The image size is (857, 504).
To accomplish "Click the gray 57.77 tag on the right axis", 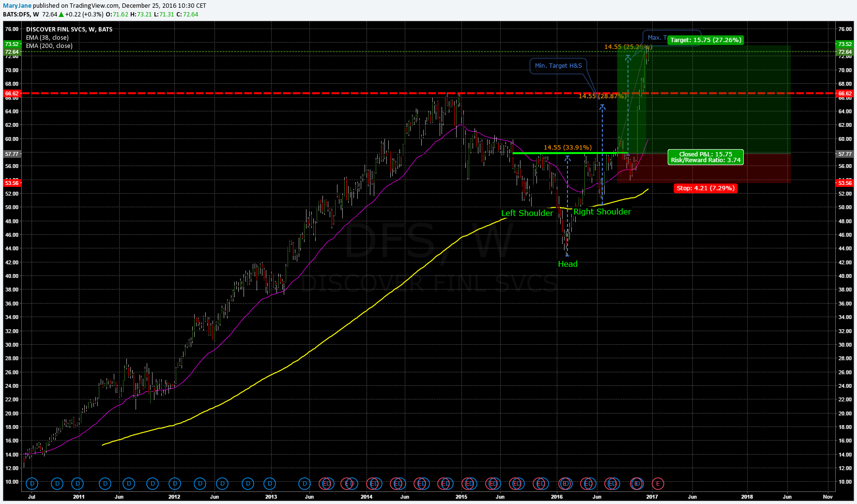I will 845,154.
